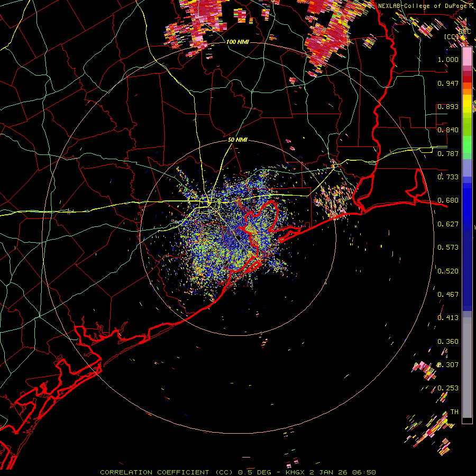
Task: Click the 0.5 DEG elevation text
Action: pos(254,472)
